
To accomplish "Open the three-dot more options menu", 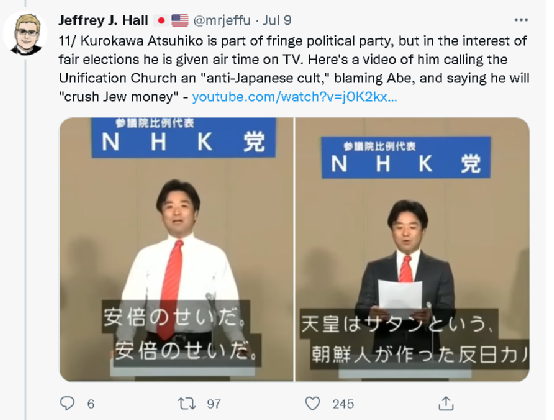I will pos(521,20).
